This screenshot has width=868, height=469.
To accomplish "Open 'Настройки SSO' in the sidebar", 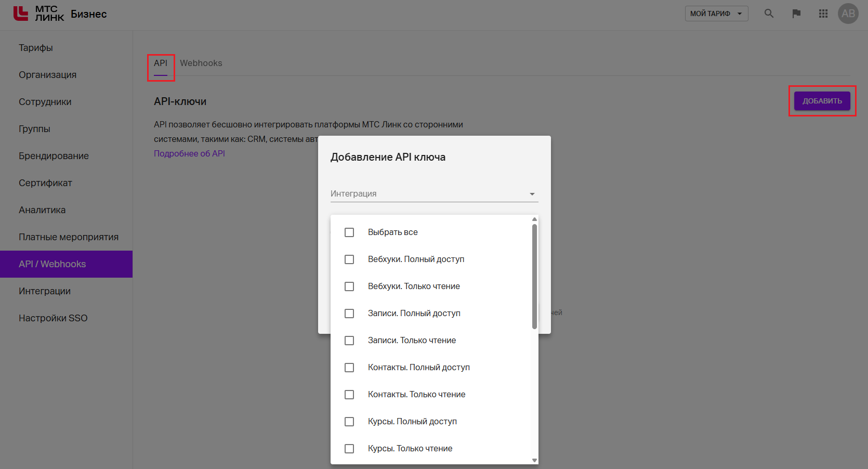I will point(53,318).
